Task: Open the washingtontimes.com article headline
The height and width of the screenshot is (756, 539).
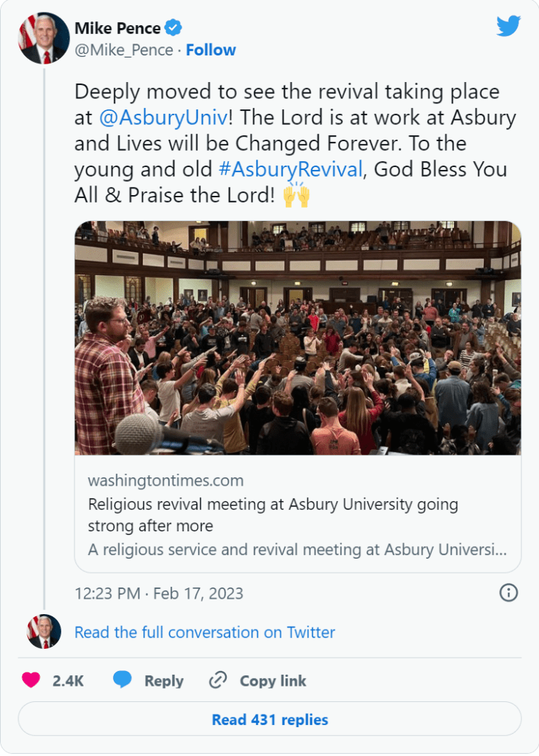Action: (x=273, y=515)
